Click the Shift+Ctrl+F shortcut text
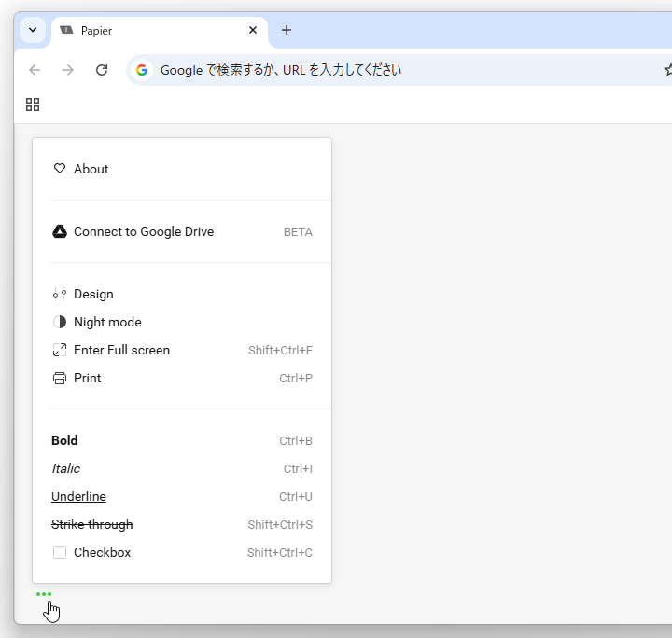 (x=280, y=351)
